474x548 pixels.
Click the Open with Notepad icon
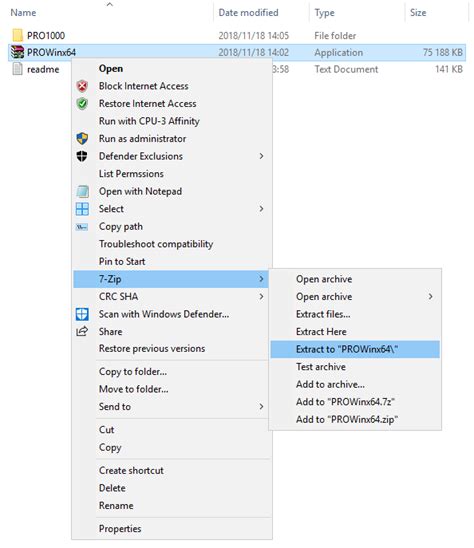(x=82, y=191)
